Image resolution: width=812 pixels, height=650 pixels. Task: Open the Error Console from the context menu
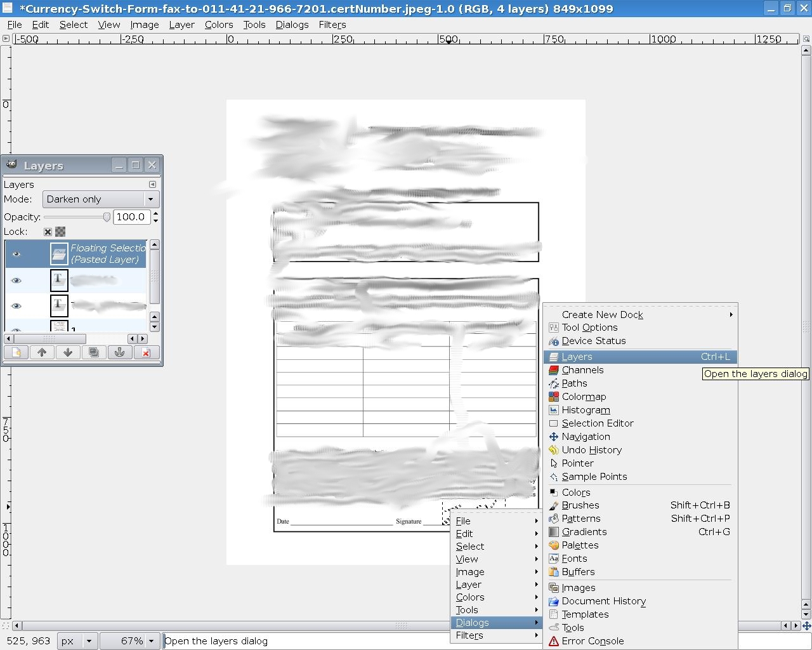click(x=592, y=641)
